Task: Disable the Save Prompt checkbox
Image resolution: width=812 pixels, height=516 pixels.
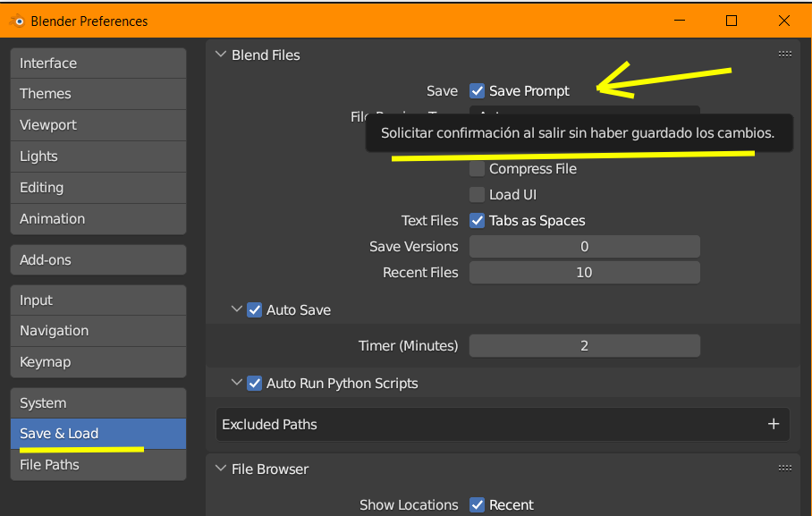Action: coord(478,90)
